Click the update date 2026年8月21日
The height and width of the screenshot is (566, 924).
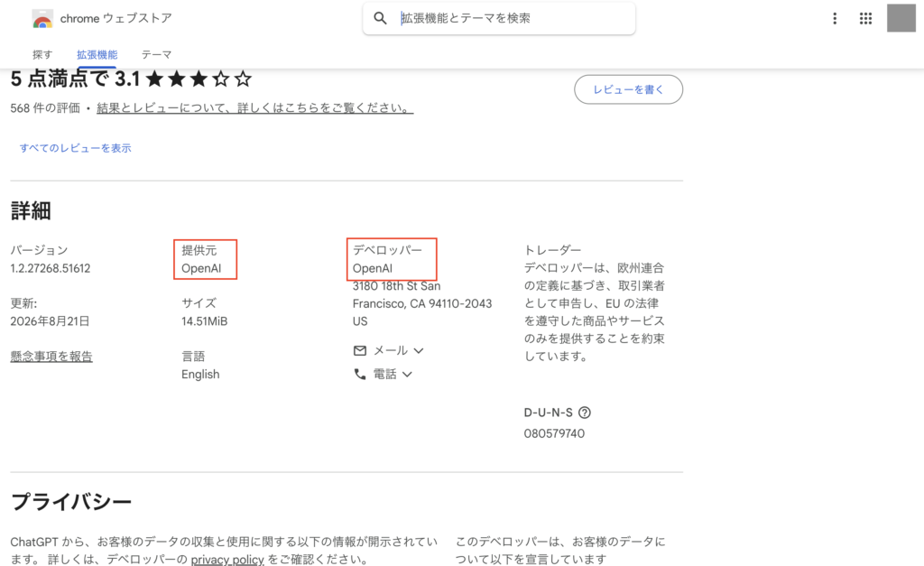51,321
